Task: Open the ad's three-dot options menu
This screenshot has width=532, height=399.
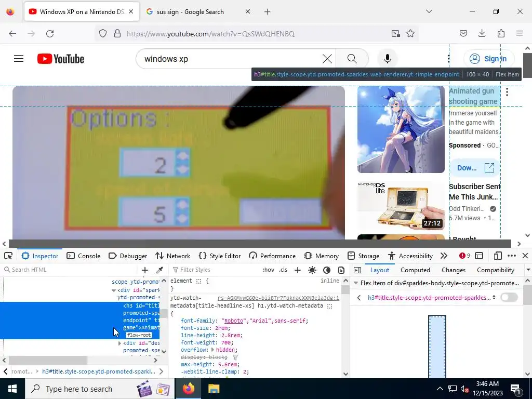Action: tap(507, 92)
